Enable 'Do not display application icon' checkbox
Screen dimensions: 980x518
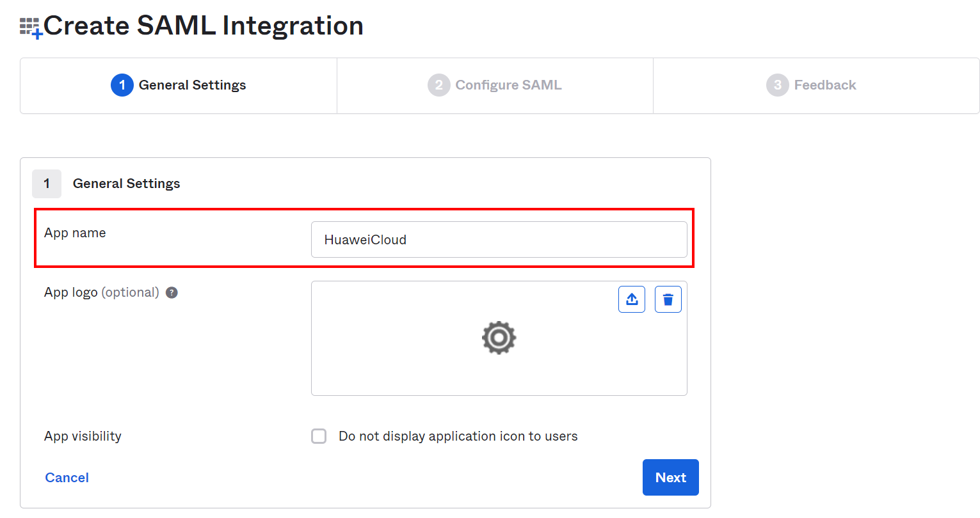click(x=319, y=436)
